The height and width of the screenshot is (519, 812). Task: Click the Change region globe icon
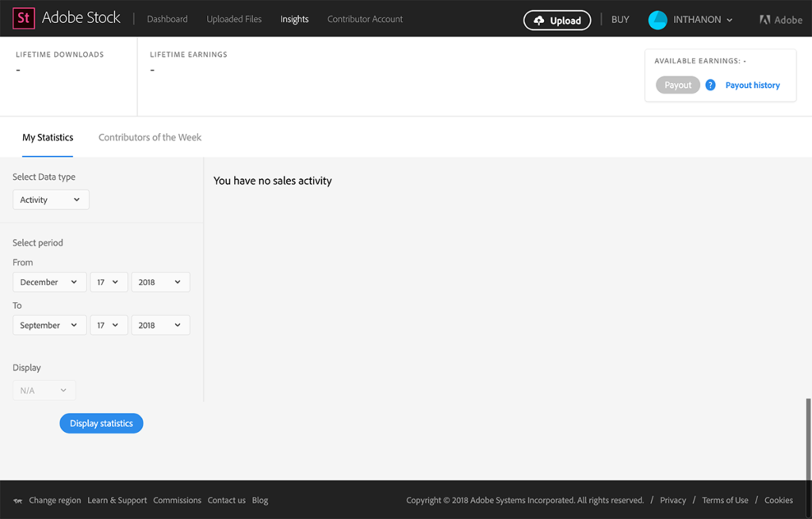[x=18, y=501]
